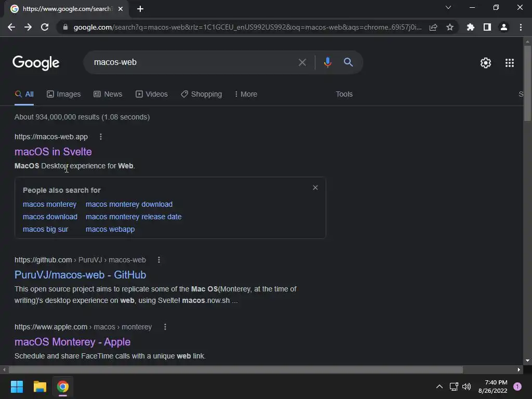
Task: Go back to the previous page
Action: coord(11,27)
